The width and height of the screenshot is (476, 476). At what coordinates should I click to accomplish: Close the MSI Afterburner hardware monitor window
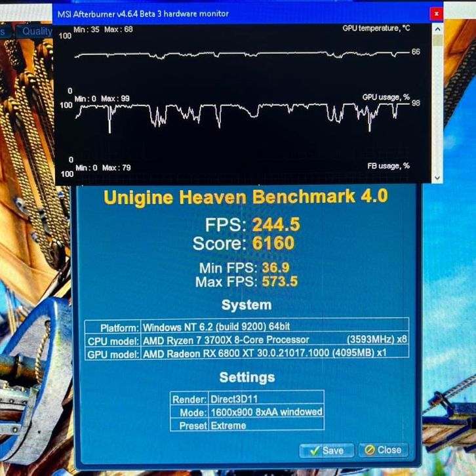pos(437,13)
